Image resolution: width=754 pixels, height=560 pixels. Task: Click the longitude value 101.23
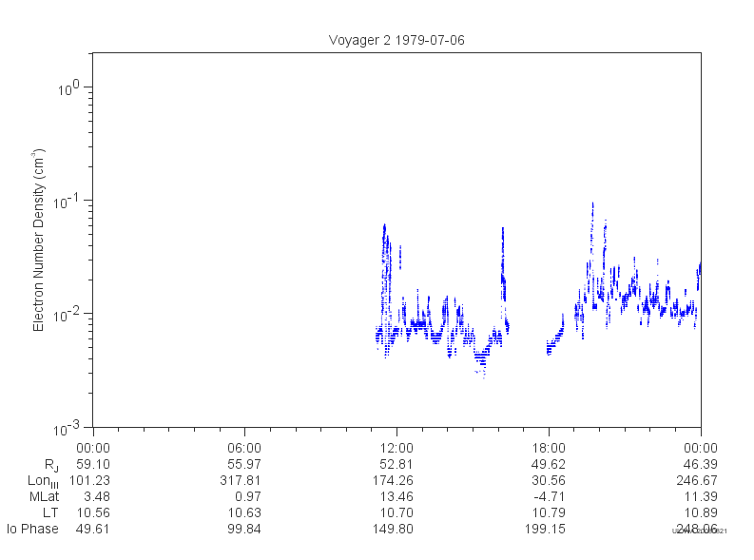tap(89, 480)
